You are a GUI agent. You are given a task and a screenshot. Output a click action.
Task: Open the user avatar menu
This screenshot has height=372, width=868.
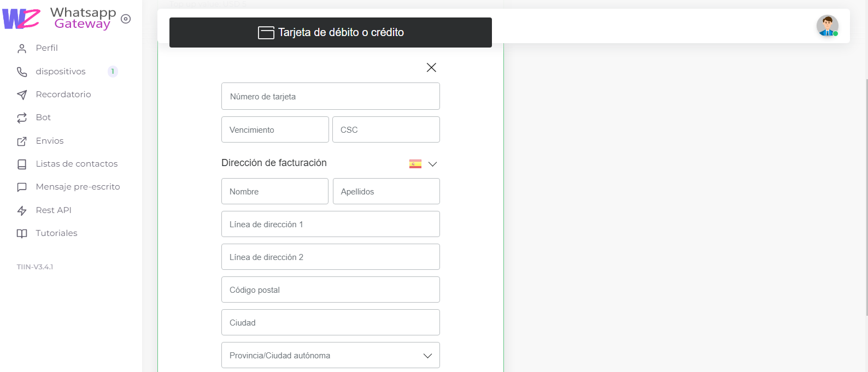tap(827, 26)
